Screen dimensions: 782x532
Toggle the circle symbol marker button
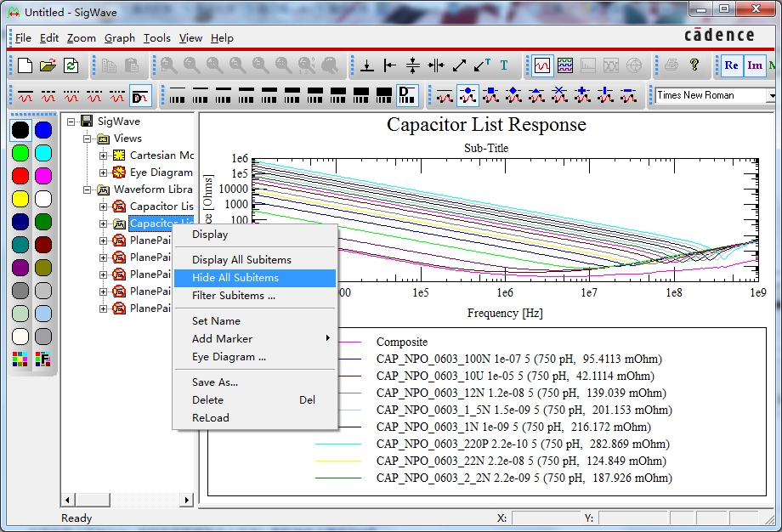click(467, 95)
